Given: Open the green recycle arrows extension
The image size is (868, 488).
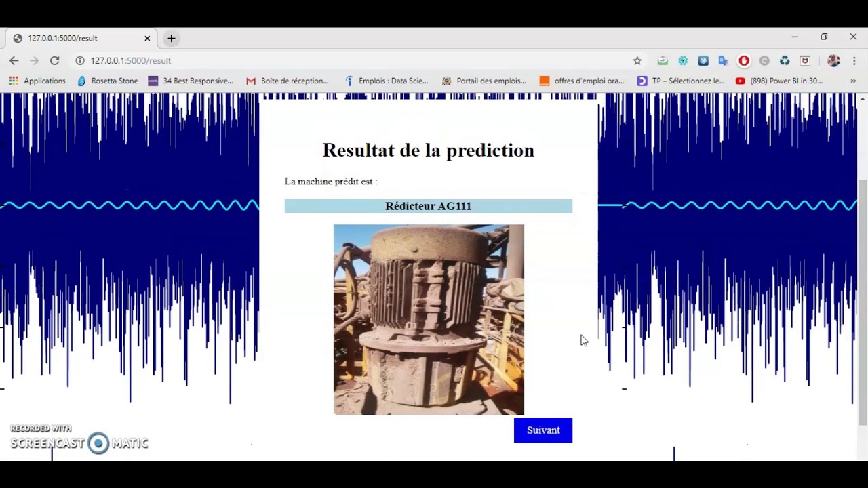Looking at the screenshot, I should 785,60.
